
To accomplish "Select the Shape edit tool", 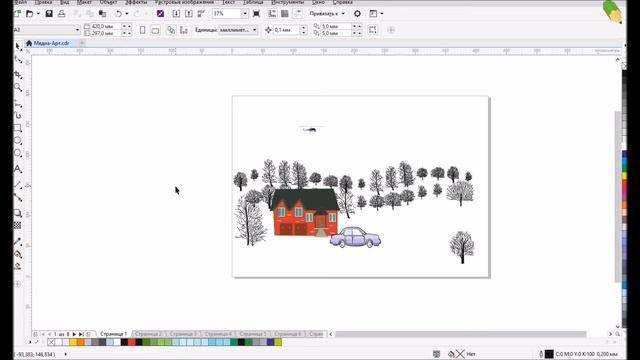I will coord(18,60).
